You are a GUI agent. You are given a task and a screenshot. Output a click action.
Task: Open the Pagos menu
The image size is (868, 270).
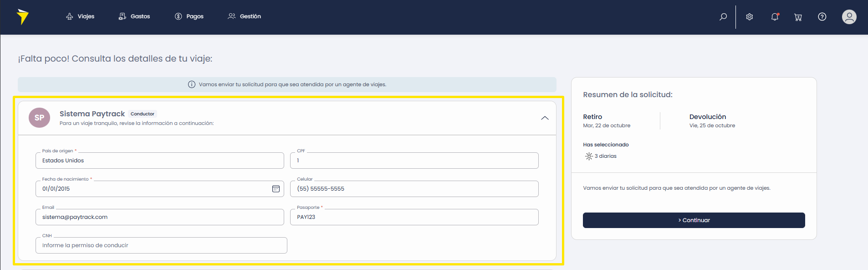[189, 16]
